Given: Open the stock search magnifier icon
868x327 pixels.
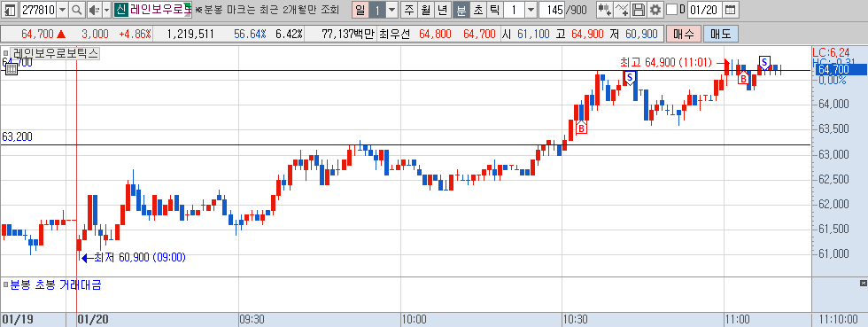Looking at the screenshot, I should [x=77, y=10].
